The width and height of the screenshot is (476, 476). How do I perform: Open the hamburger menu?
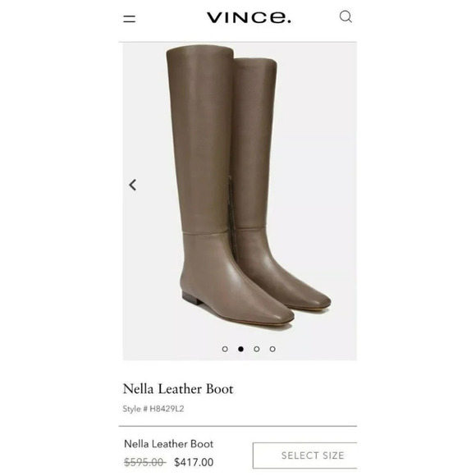pyautogui.click(x=130, y=19)
